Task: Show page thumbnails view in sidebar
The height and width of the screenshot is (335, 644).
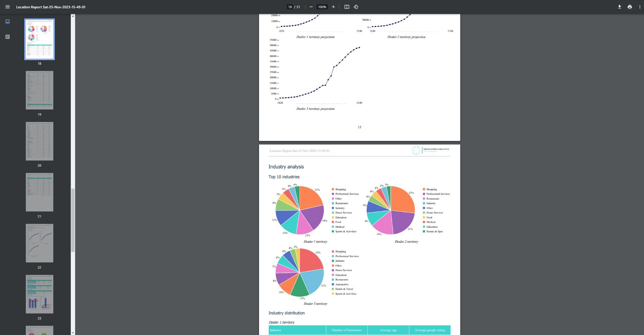Action: [8, 21]
